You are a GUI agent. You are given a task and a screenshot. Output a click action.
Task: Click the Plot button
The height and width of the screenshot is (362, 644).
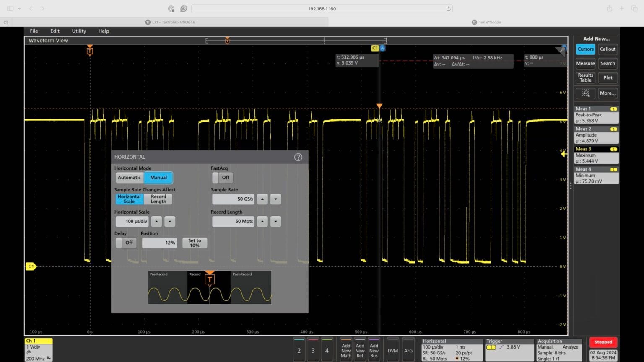coord(608,78)
